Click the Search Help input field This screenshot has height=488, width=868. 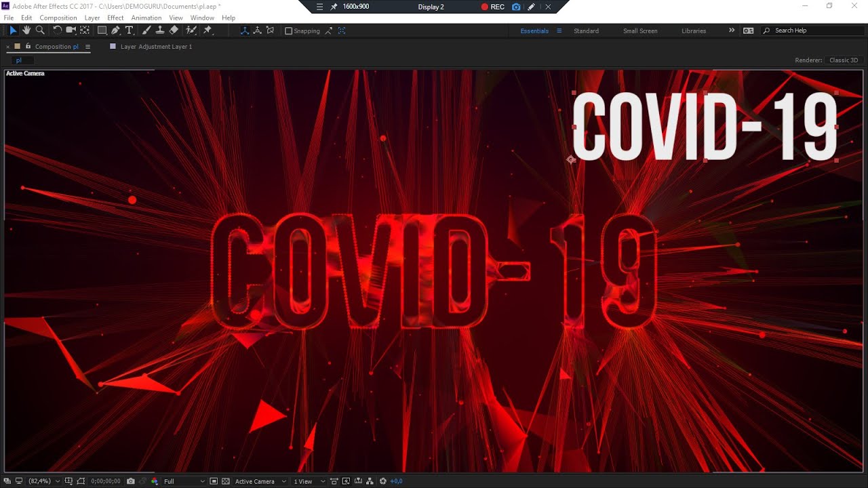[814, 30]
